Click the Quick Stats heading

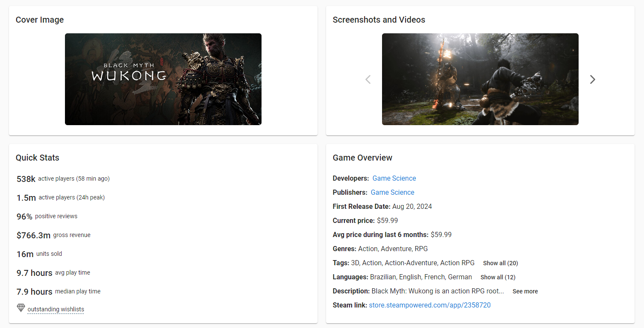(x=38, y=158)
